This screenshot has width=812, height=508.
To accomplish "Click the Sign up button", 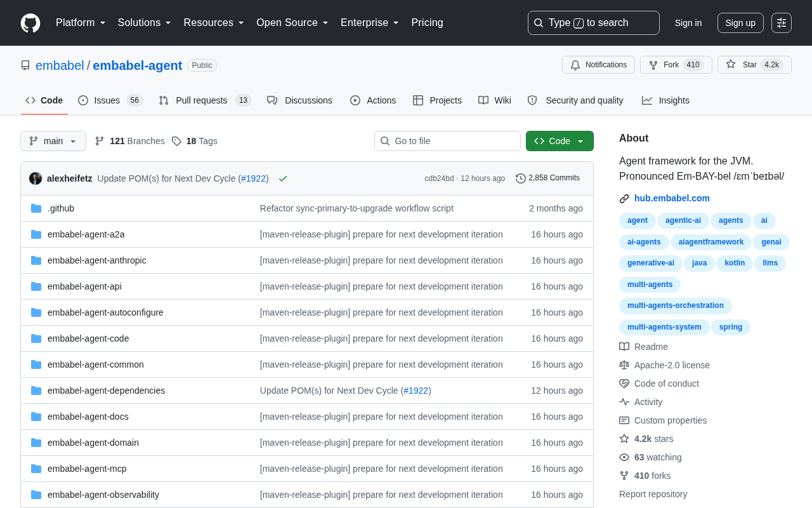I will pos(740,23).
